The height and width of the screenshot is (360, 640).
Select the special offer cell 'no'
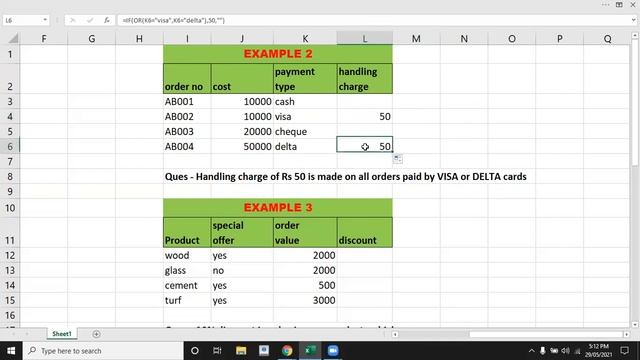242,270
